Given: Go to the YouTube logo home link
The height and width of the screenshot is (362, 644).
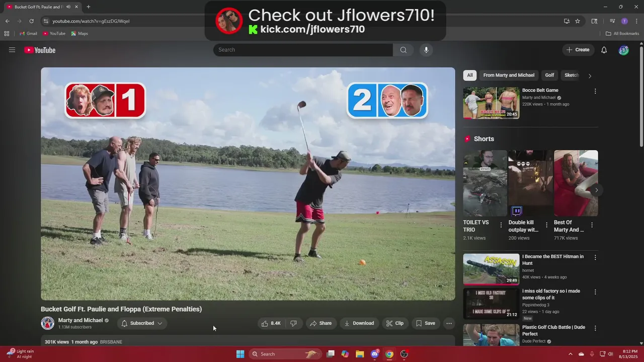Looking at the screenshot, I should (40, 50).
